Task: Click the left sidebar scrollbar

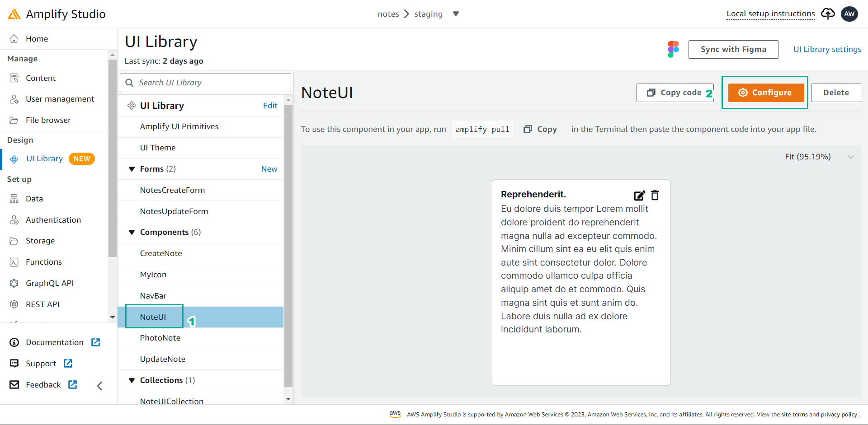Action: pyautogui.click(x=113, y=158)
